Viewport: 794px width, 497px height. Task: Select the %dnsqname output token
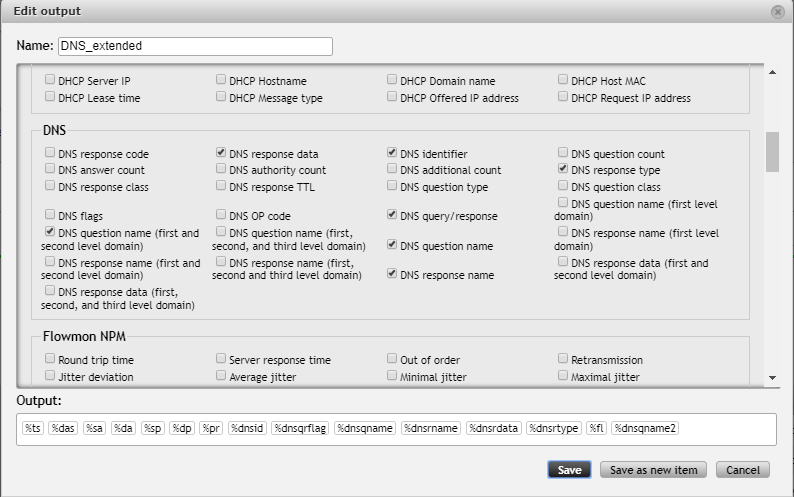coord(365,428)
